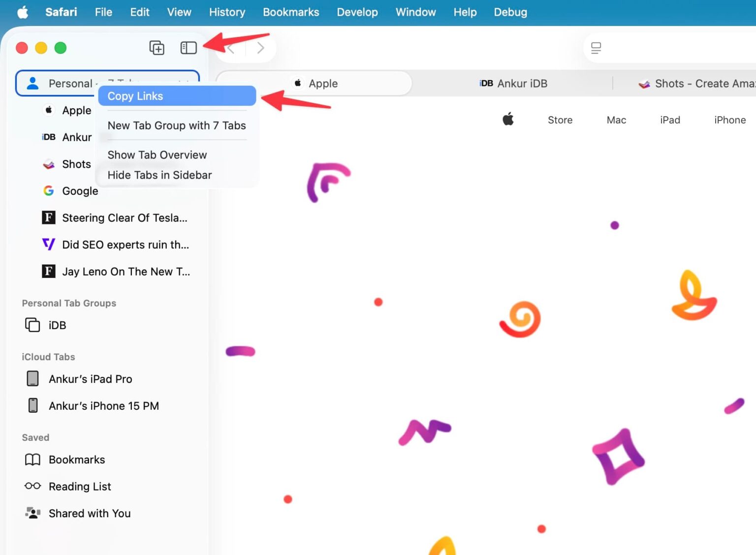Image resolution: width=756 pixels, height=555 pixels.
Task: Select Copy Links from context menu
Action: pos(177,96)
